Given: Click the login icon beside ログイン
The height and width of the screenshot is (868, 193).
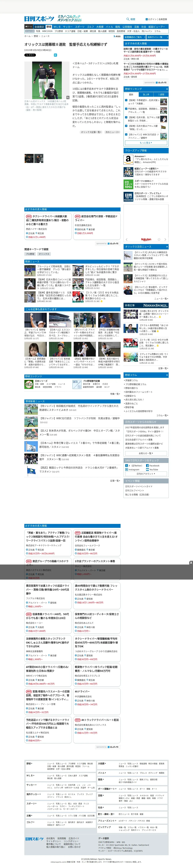Looking at the screenshot, I should point(147,19).
